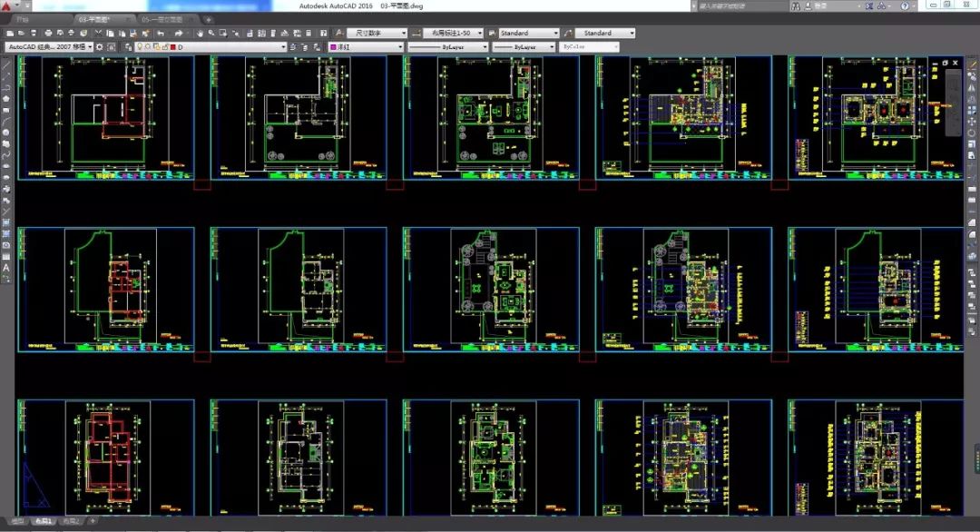The height and width of the screenshot is (532, 980).
Task: Switch to the 布局2 layout tab
Action: coord(70,522)
